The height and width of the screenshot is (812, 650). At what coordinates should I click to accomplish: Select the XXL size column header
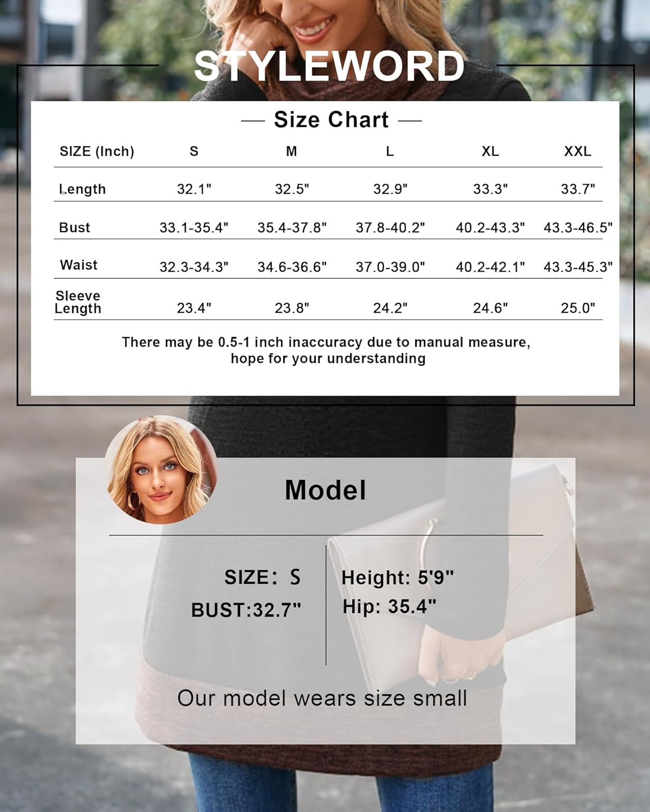pyautogui.click(x=578, y=152)
